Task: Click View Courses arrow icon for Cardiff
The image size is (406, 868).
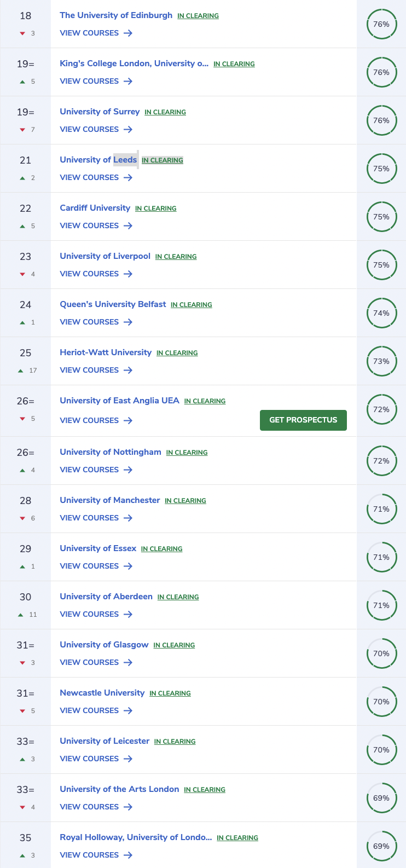Action: click(128, 226)
